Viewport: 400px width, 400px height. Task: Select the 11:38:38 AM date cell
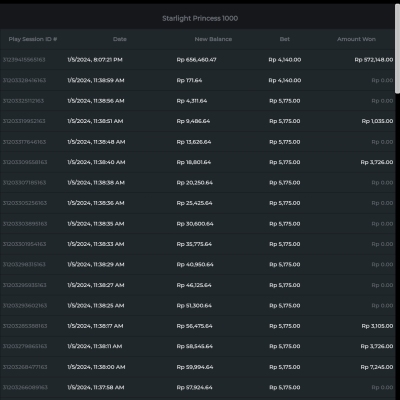coord(96,183)
